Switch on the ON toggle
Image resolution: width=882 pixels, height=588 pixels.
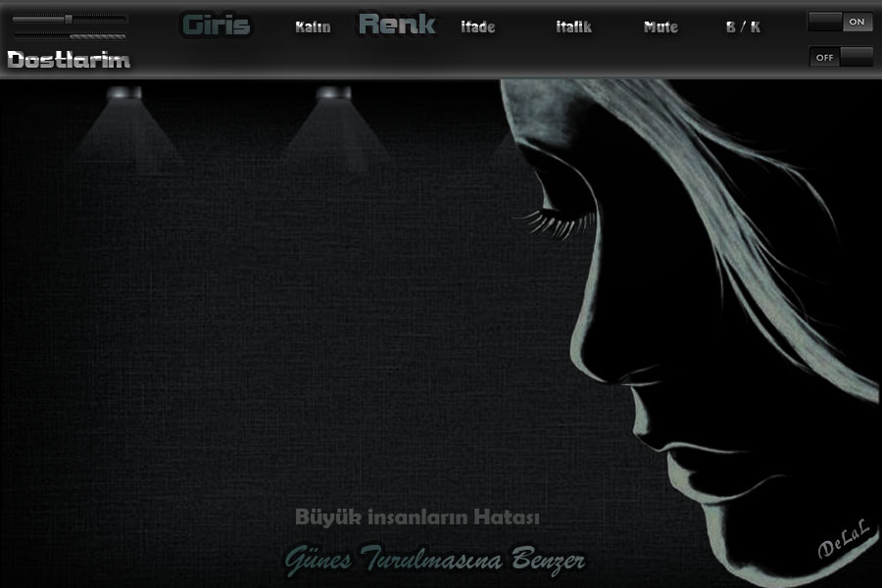pos(841,22)
